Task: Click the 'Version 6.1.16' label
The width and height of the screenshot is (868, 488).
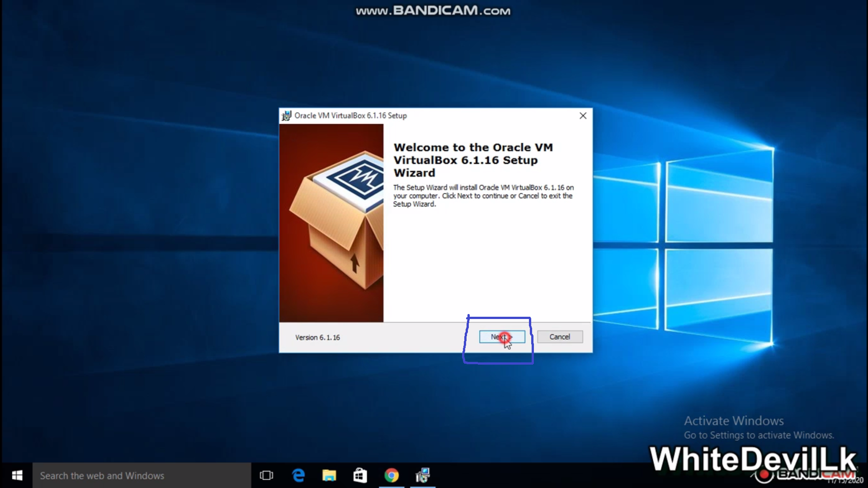Action: (317, 338)
